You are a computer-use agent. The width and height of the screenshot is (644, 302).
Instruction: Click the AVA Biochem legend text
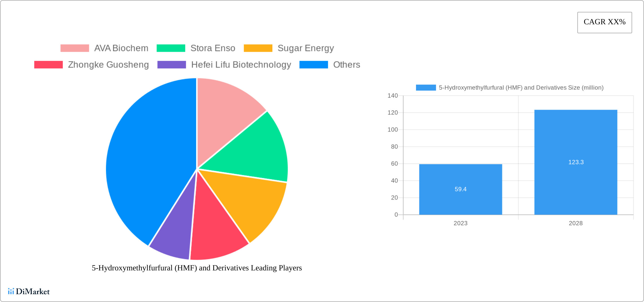[x=121, y=48]
